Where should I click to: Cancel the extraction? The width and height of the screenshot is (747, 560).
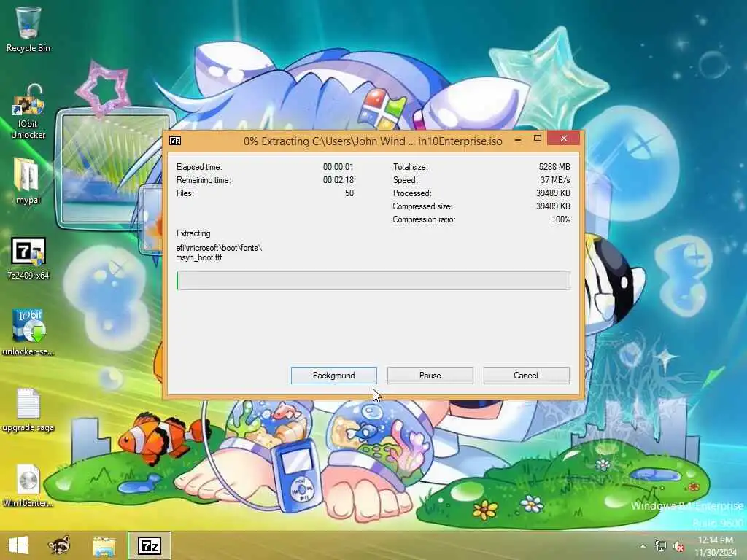click(526, 376)
